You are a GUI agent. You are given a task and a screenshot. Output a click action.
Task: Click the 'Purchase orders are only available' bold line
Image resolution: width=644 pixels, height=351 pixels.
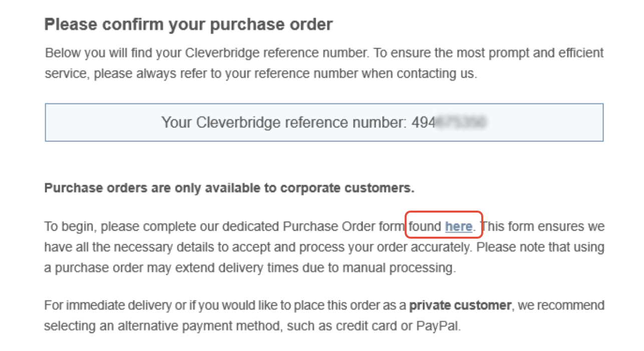[229, 189]
